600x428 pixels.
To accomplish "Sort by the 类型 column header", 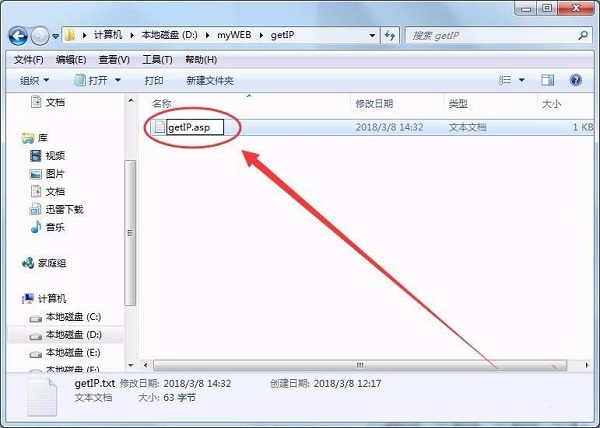I will pos(458,104).
